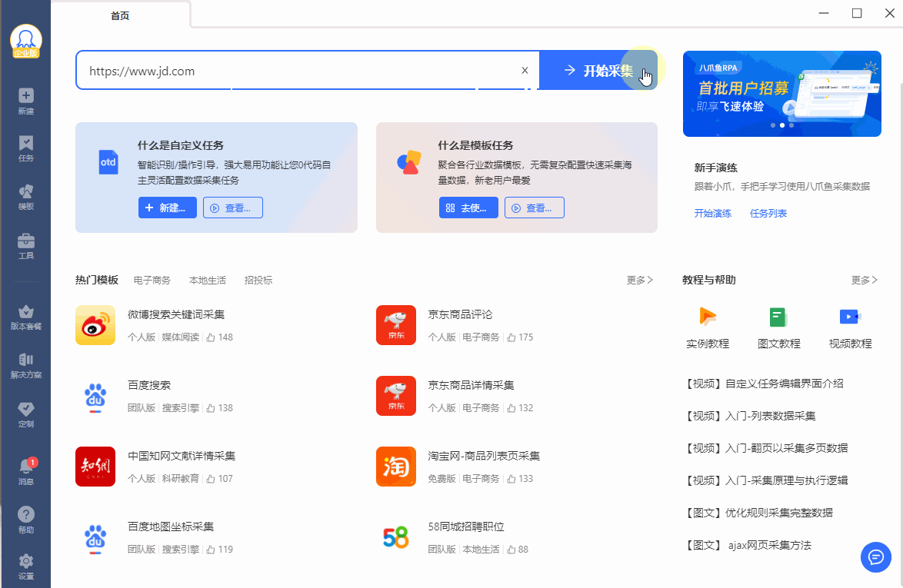Open the 百度地图坐标采集 Baidu icon
903x588 pixels.
95,537
